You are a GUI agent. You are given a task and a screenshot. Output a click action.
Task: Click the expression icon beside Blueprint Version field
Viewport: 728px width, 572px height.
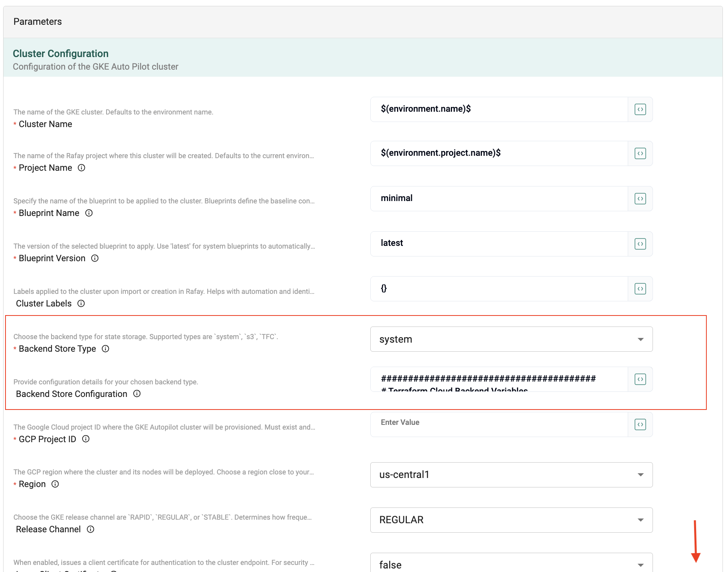(x=640, y=244)
